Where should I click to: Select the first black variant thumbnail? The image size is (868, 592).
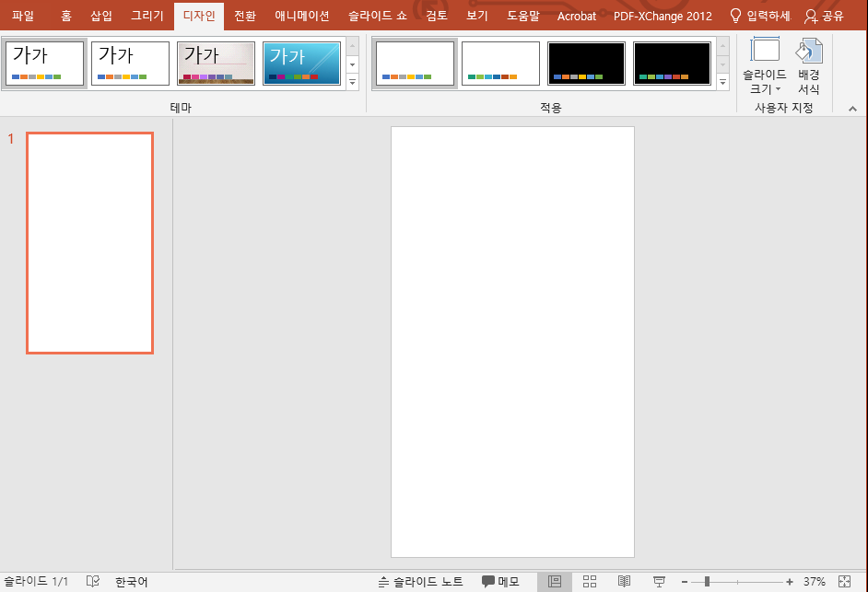point(586,64)
